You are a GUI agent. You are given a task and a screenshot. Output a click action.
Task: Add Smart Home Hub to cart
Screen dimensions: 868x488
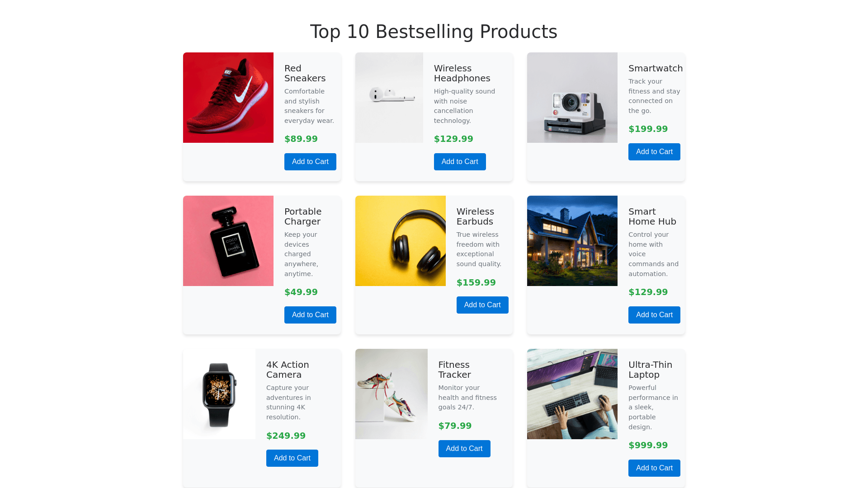[654, 315]
